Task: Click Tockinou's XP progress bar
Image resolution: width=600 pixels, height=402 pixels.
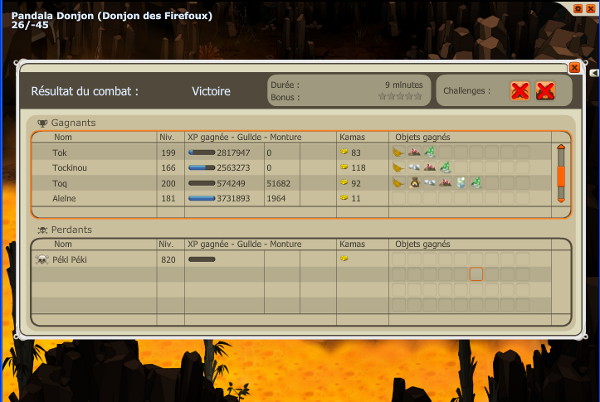Action: pyautogui.click(x=202, y=168)
